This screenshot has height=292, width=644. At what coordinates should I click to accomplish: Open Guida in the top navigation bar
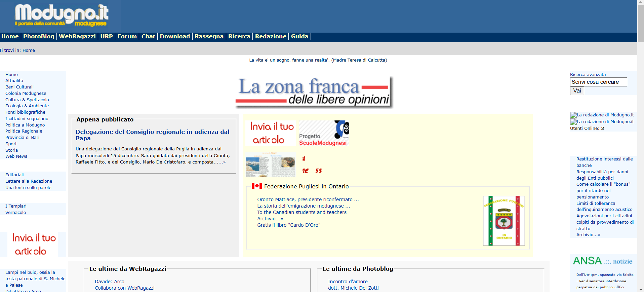tap(299, 36)
